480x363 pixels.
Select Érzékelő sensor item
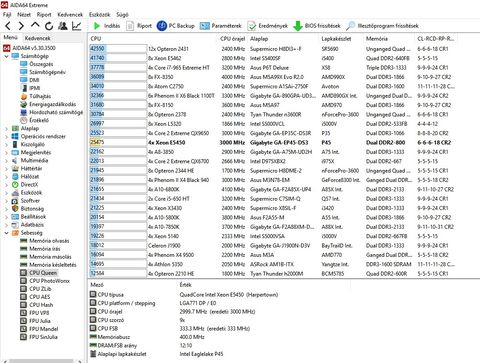(34, 120)
